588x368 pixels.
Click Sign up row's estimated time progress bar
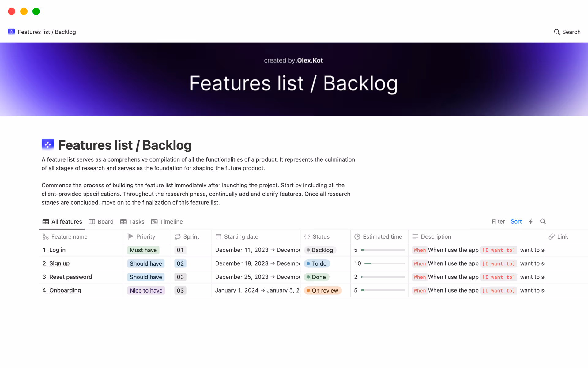[384, 263]
